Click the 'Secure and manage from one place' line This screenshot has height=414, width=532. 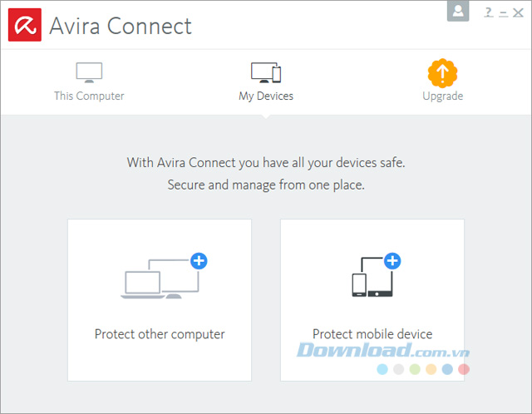pyautogui.click(x=266, y=185)
